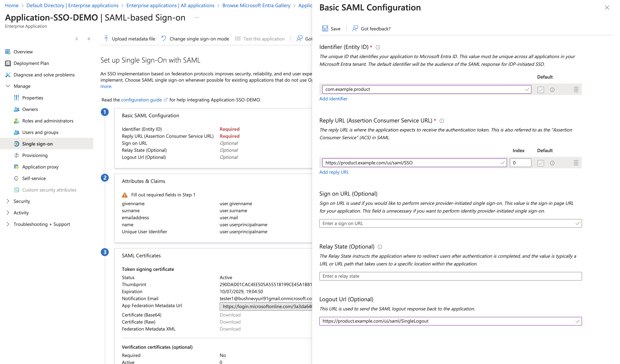The image size is (620, 364).
Task: Open Users and groups page
Action: click(x=40, y=132)
